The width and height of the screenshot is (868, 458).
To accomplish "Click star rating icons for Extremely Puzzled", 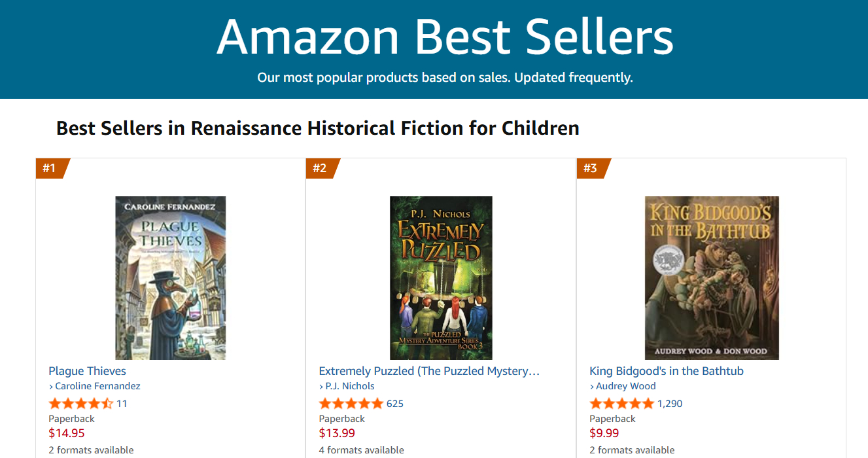I will click(x=351, y=404).
